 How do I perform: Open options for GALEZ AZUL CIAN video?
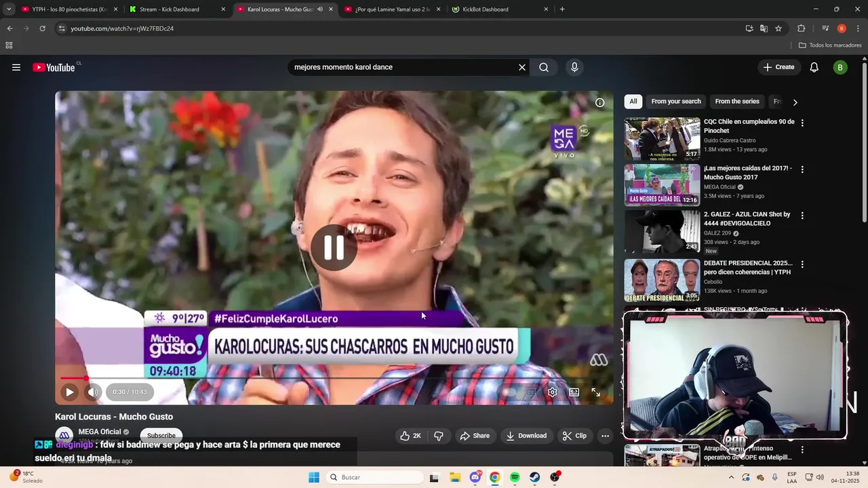pos(802,216)
